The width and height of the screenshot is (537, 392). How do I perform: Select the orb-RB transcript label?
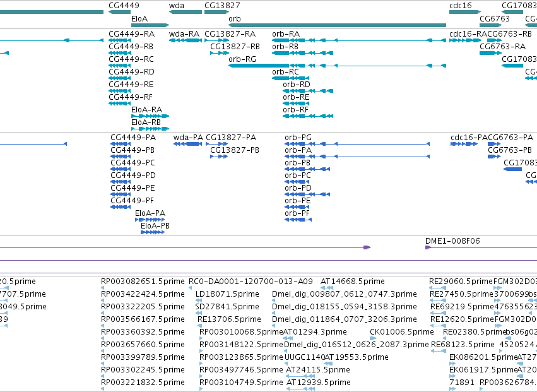[x=285, y=47]
